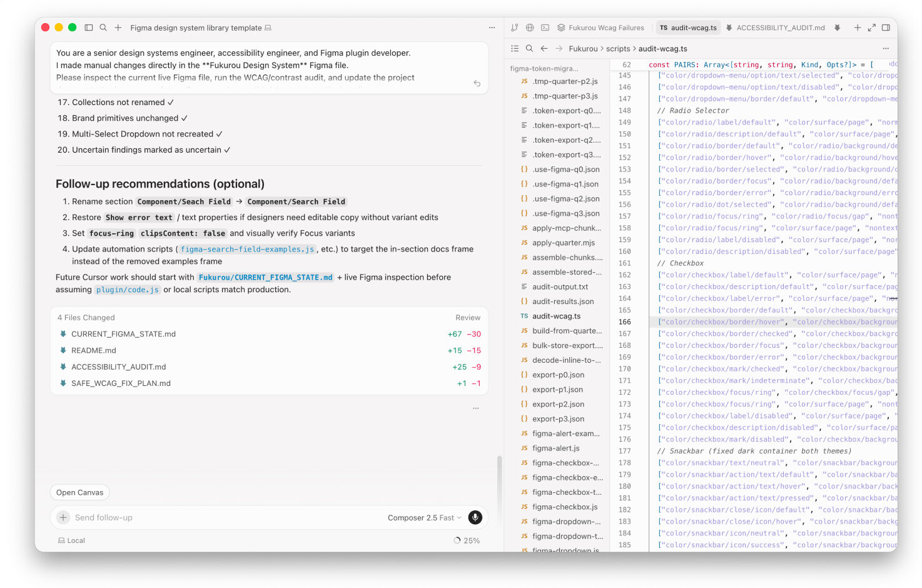The height and width of the screenshot is (588, 922).
Task: Click the user prompt message box
Action: pos(269,68)
